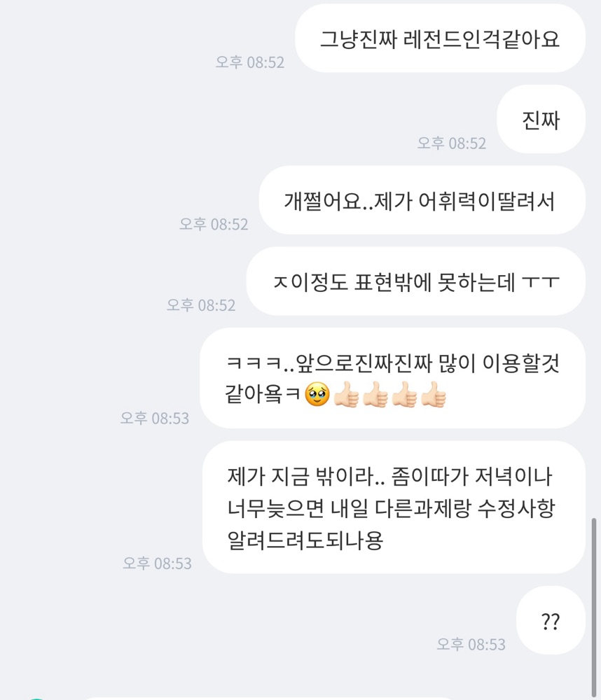Select the 'ㅈ이정도 표현밖에 못하는데' message bubble
Screen dimensions: 601x700
(x=416, y=281)
